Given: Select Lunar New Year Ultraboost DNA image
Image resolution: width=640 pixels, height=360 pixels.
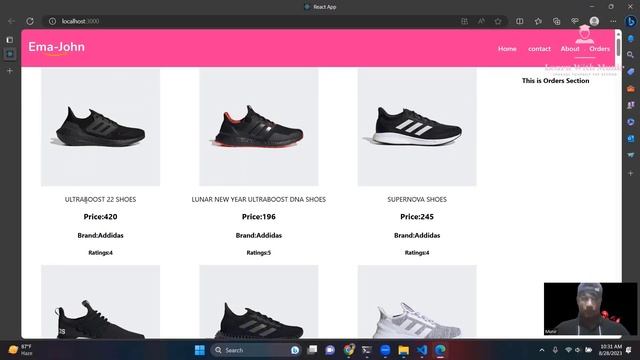Looking at the screenshot, I should coord(259,127).
